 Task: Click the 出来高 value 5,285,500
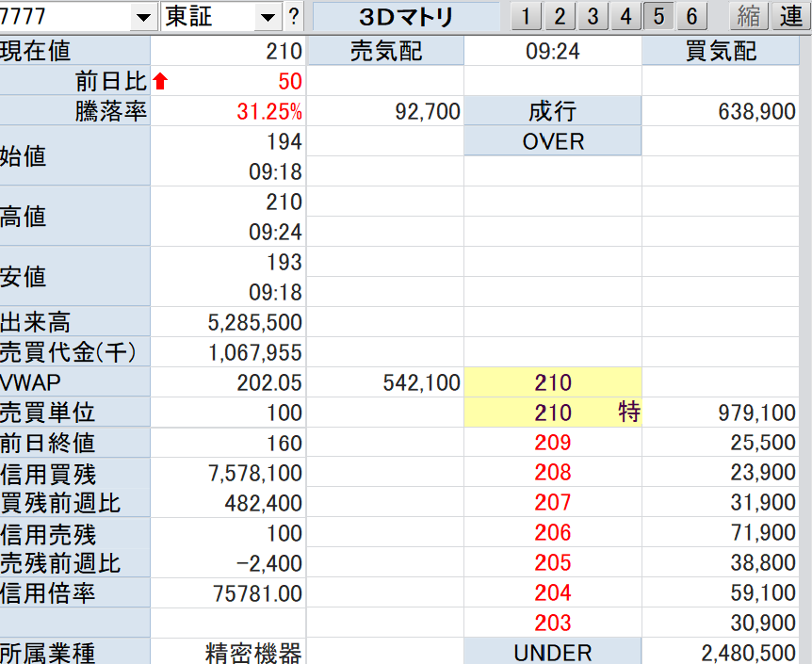pos(254,322)
